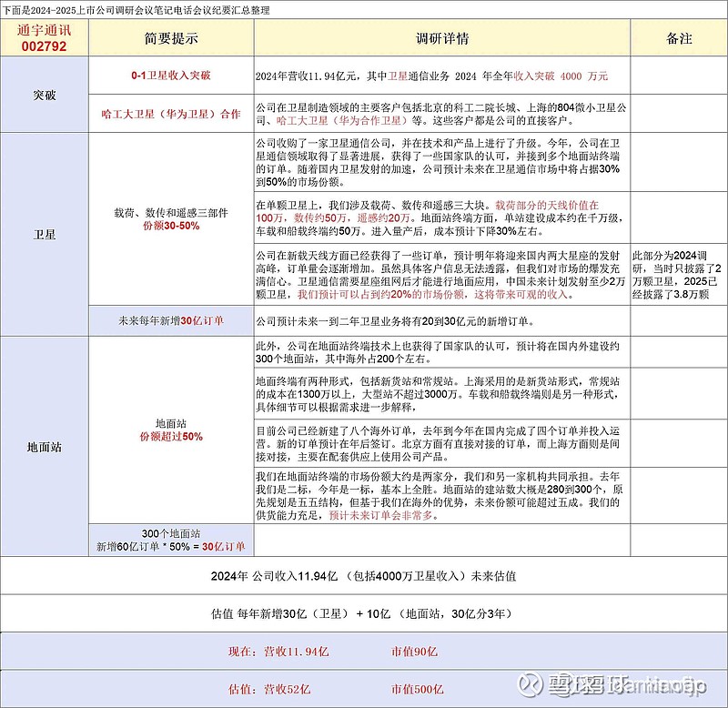The height and width of the screenshot is (708, 728).
Task: Select the 建设约300个地面站 paragraph
Action: (442, 352)
